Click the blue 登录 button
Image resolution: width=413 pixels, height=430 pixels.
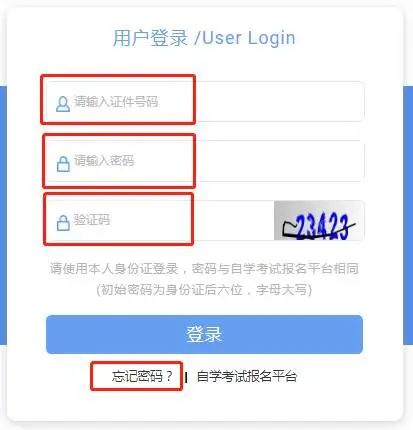pyautogui.click(x=204, y=334)
